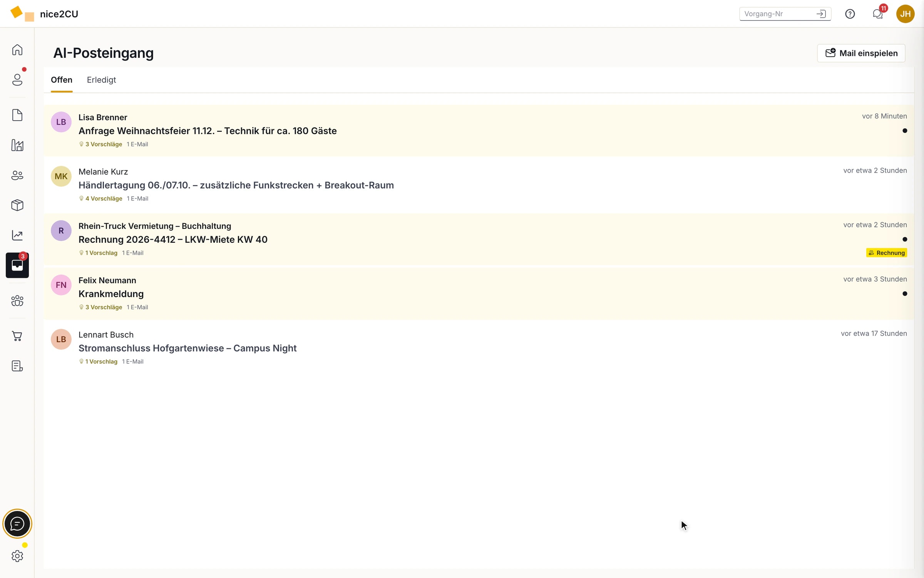The height and width of the screenshot is (578, 924).
Task: Open Felix Neumann Krankmeldung mail
Action: pos(479,294)
